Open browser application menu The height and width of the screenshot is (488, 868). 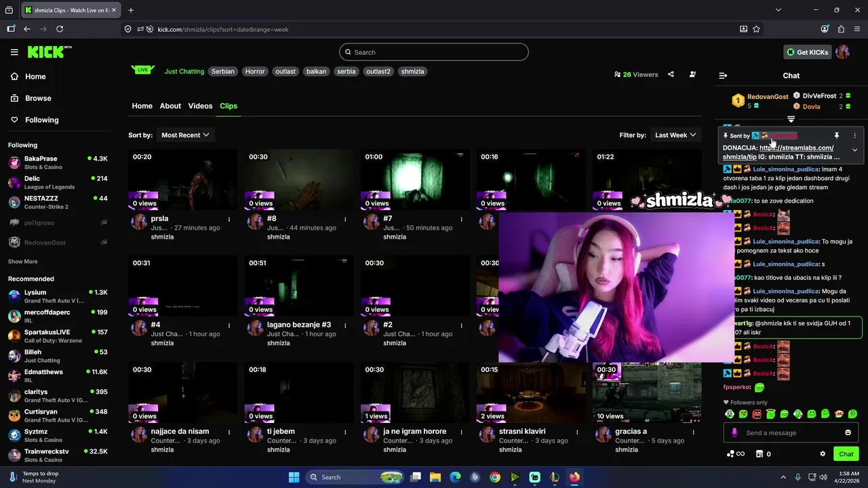[857, 29]
